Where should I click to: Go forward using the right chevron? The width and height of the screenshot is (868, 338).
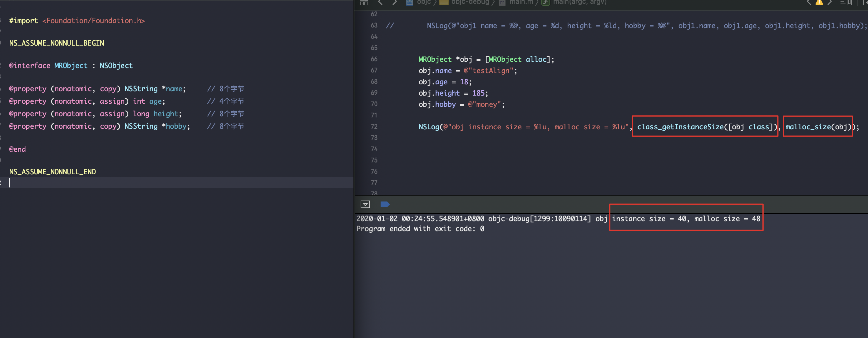(x=394, y=3)
